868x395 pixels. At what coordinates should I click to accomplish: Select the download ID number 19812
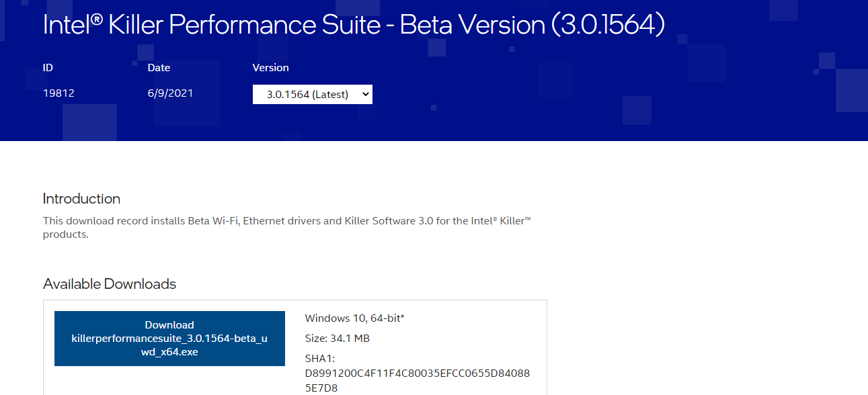pos(58,93)
